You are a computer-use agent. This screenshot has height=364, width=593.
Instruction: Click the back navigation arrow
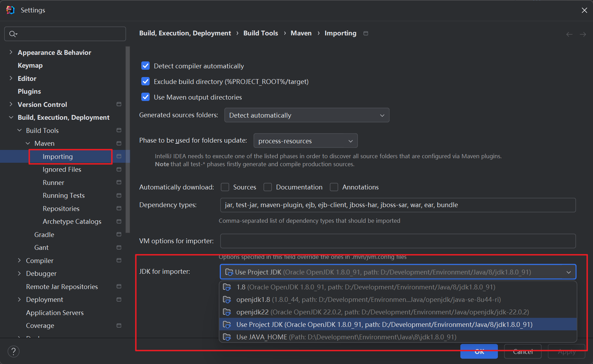569,34
